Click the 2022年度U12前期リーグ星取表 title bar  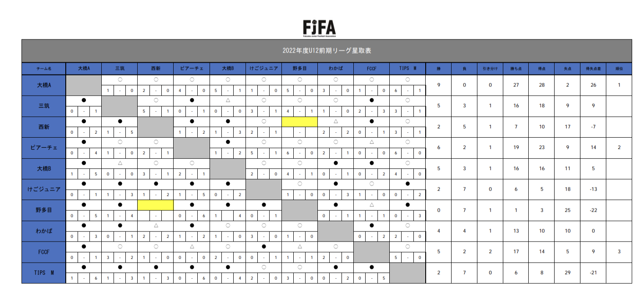(327, 51)
